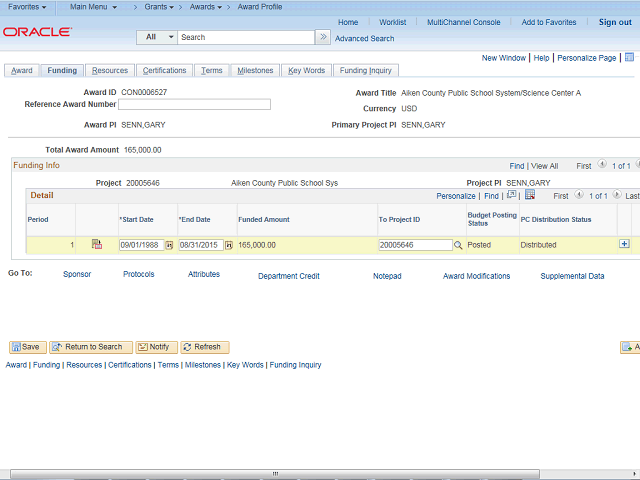Show next row in Detail grid
This screenshot has height=480, width=640.
pos(617,195)
